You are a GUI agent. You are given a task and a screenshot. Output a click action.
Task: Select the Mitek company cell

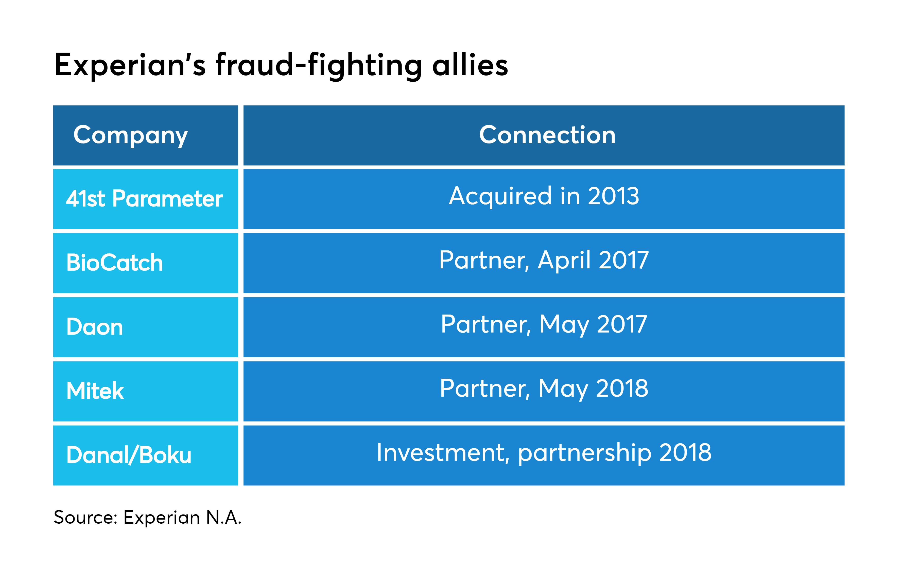pos(146,391)
